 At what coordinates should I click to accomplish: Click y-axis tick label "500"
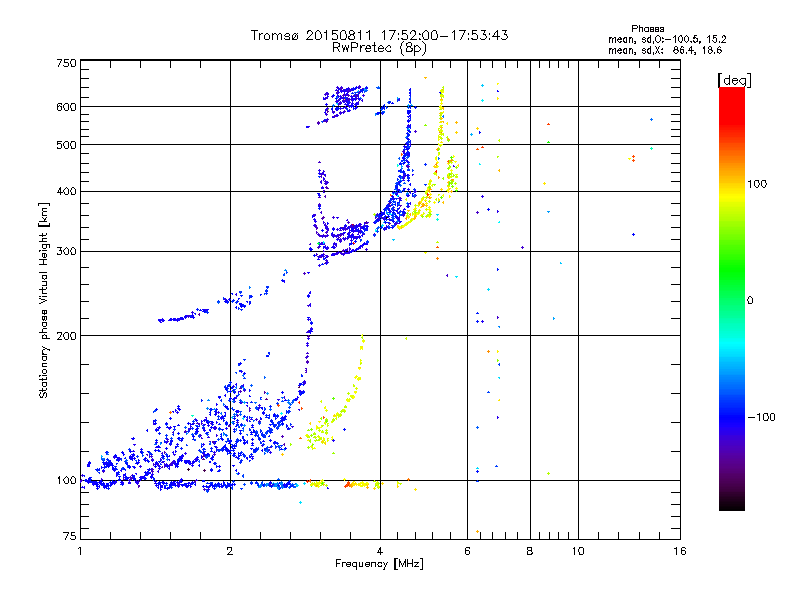(x=66, y=145)
